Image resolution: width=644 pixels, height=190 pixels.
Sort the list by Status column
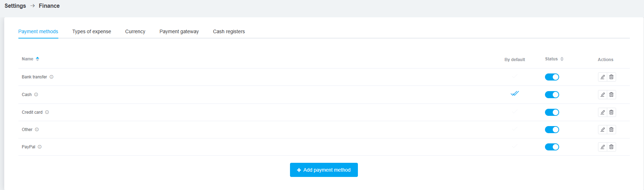[x=554, y=59]
